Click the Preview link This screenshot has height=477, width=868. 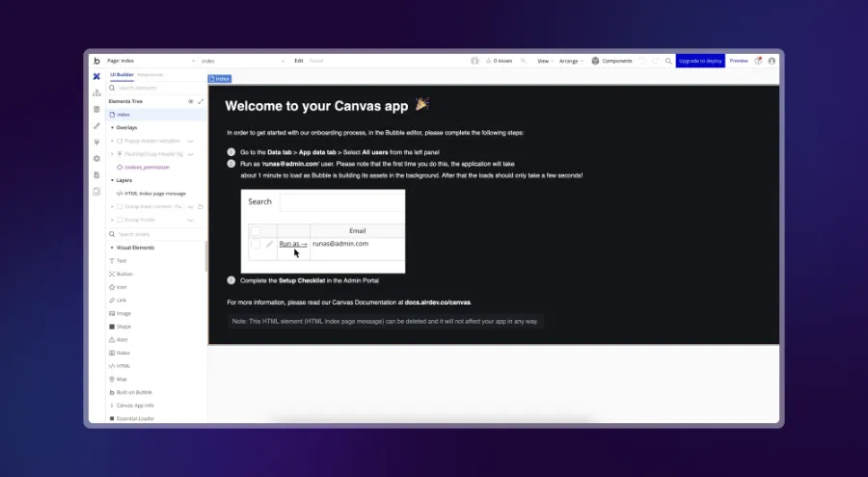pos(739,61)
